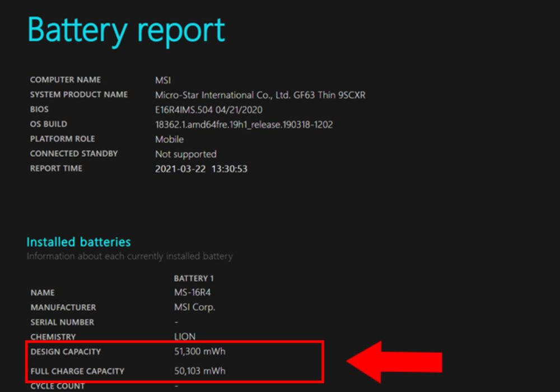The height and width of the screenshot is (392, 560).
Task: Select the FULL CHARGE CAPACITY label
Action: [x=77, y=371]
